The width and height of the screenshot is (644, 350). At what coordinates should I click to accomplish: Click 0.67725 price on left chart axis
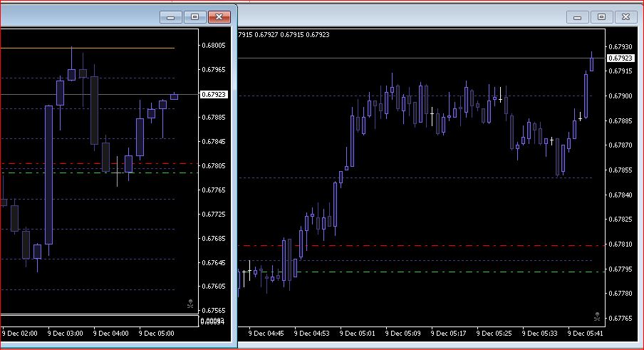(x=214, y=215)
